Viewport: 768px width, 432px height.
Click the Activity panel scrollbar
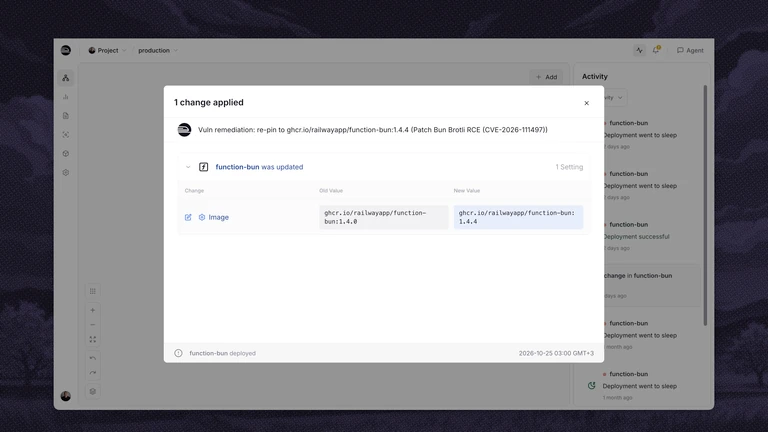tap(705, 206)
